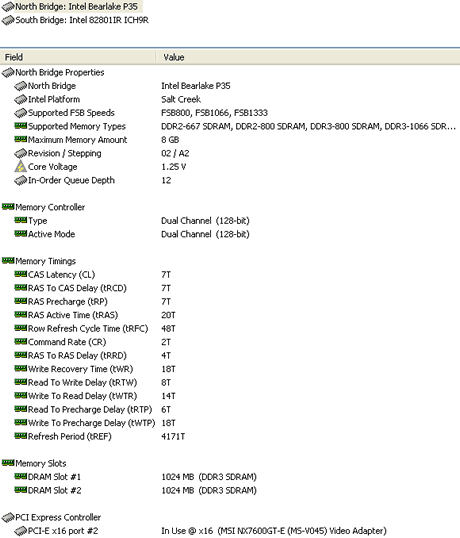Viewport: 460px width, 538px height.
Task: Select the PCI-E x16 port #2 row
Action: 230,531
